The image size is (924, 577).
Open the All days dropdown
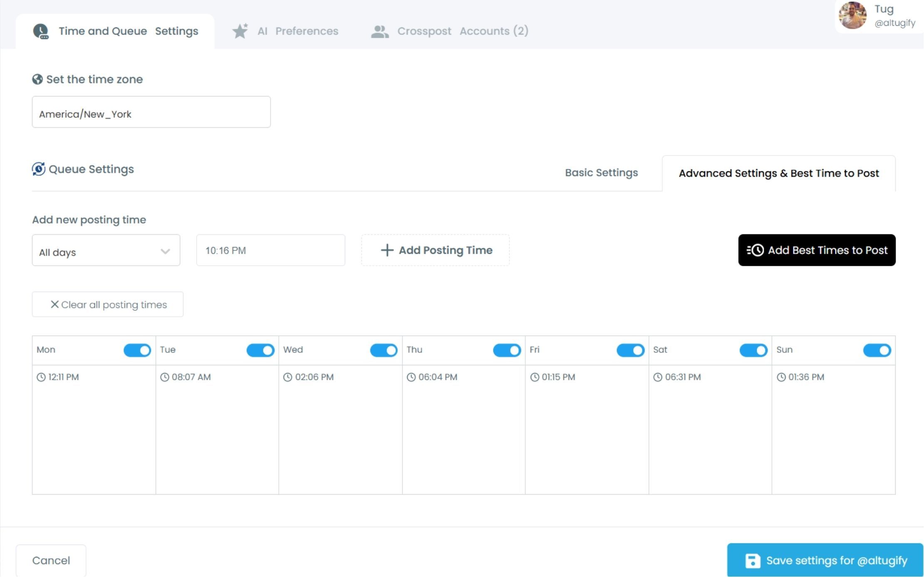[106, 250]
